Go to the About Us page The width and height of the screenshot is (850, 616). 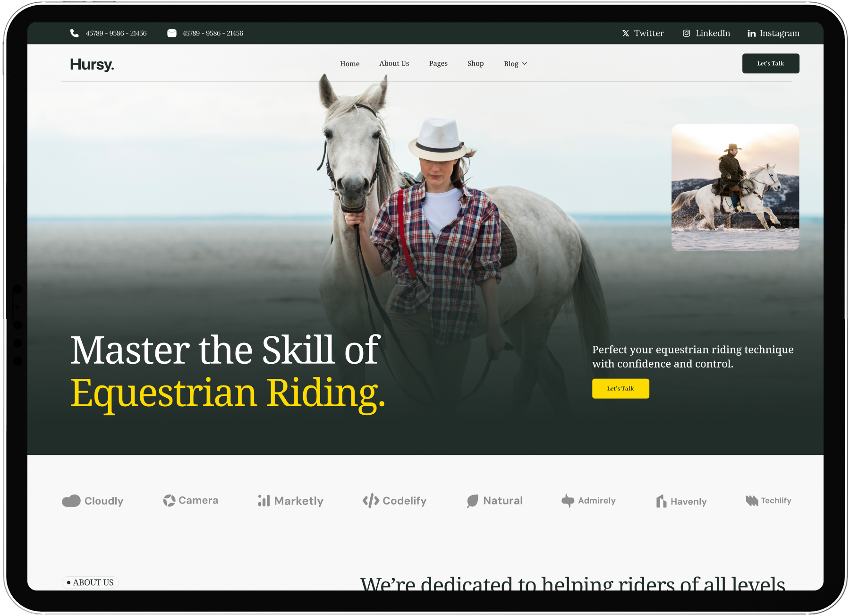[394, 63]
